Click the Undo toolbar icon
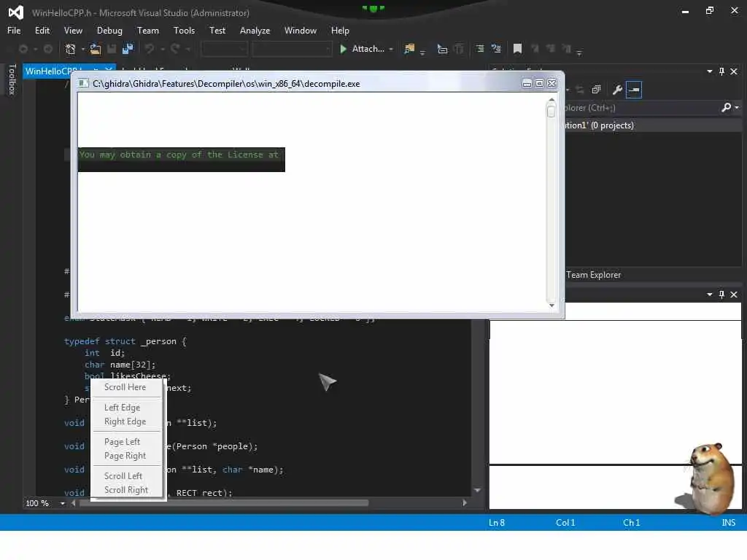This screenshot has width=747, height=560. pos(150,49)
